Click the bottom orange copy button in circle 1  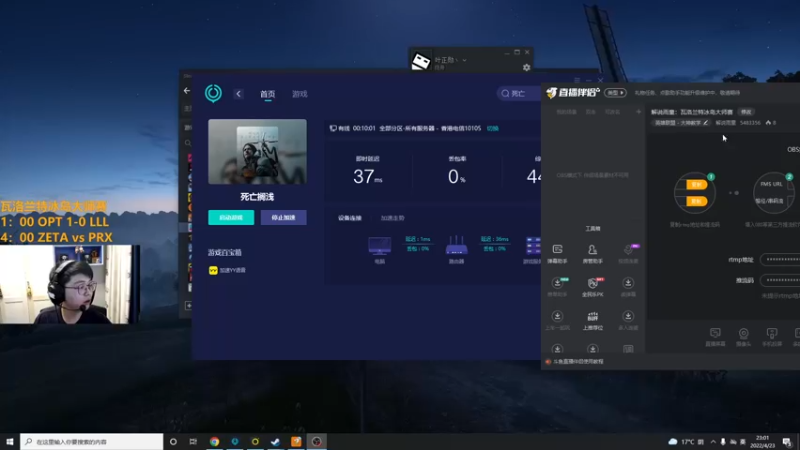point(696,201)
